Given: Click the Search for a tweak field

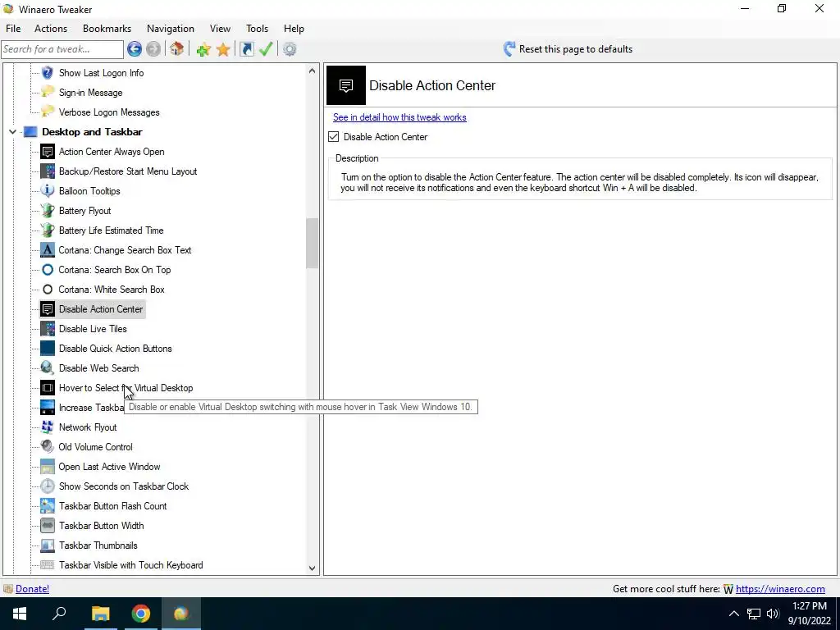Looking at the screenshot, I should tap(62, 49).
